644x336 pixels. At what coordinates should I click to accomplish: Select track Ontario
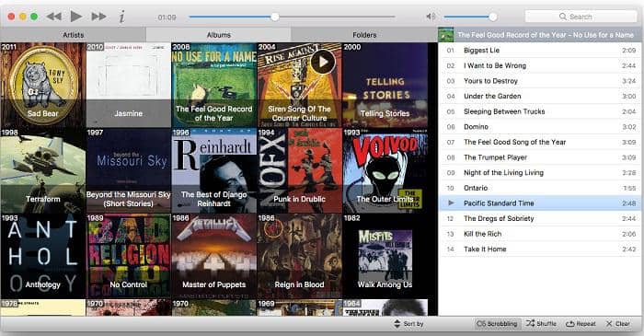[540, 188]
